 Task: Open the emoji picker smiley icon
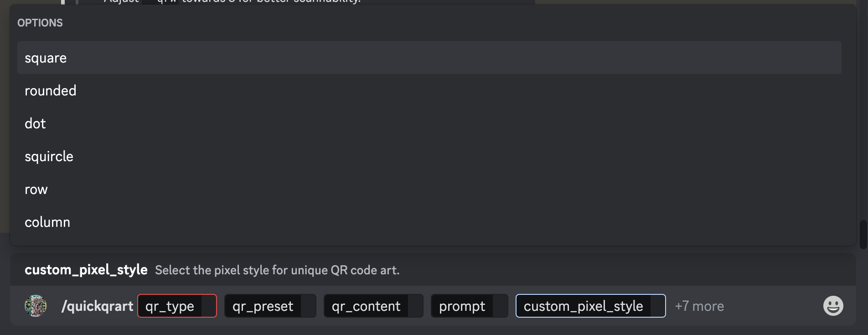pyautogui.click(x=833, y=306)
